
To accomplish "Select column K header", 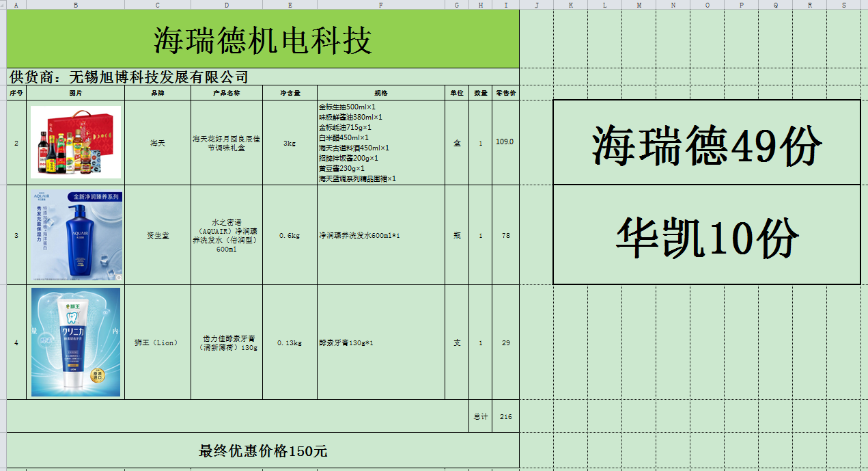I will (571, 5).
